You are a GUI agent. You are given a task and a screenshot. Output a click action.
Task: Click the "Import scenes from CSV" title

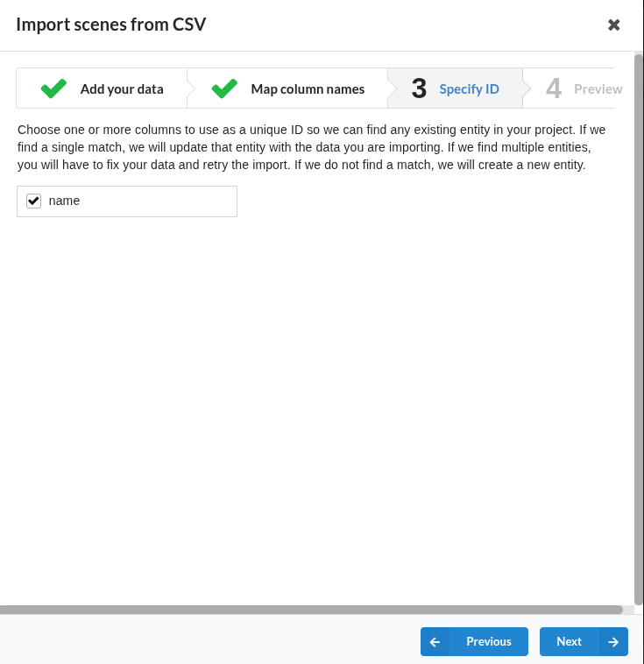point(110,25)
